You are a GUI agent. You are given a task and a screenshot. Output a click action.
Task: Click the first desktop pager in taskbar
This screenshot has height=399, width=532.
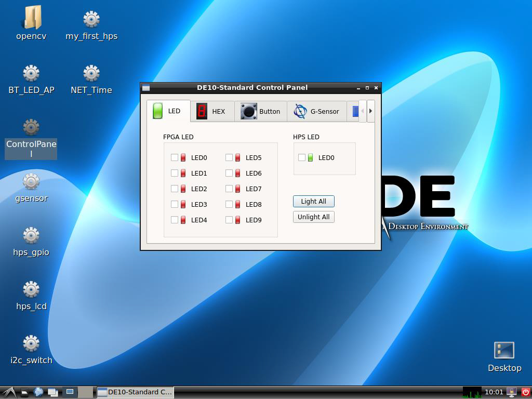[70, 392]
